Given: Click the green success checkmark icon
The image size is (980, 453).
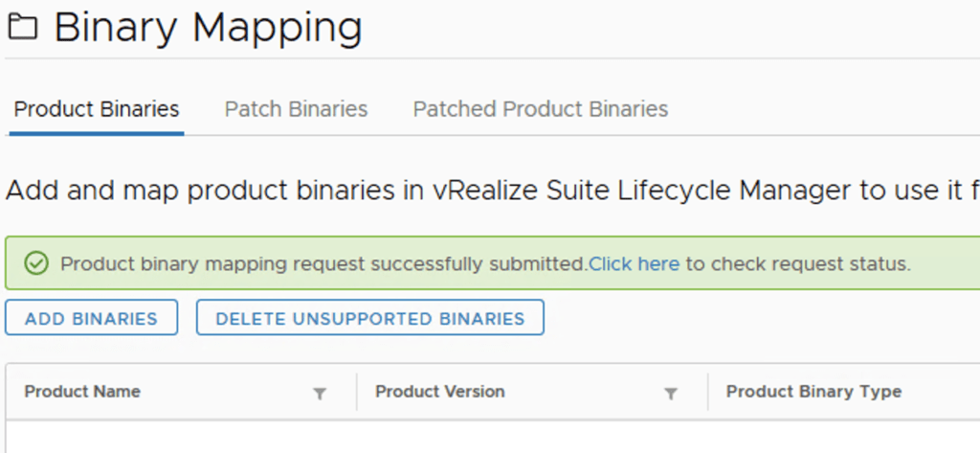Looking at the screenshot, I should pos(36,263).
